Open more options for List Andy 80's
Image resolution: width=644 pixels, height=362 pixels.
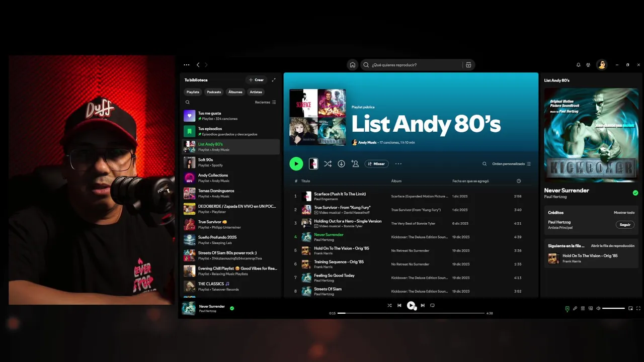click(x=398, y=164)
